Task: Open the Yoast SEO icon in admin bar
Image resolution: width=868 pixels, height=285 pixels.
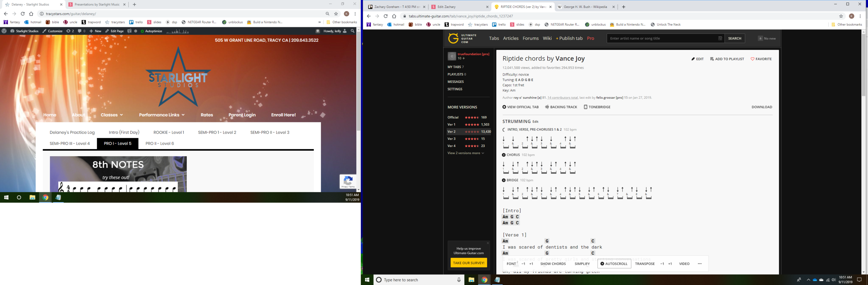Action: click(x=130, y=31)
